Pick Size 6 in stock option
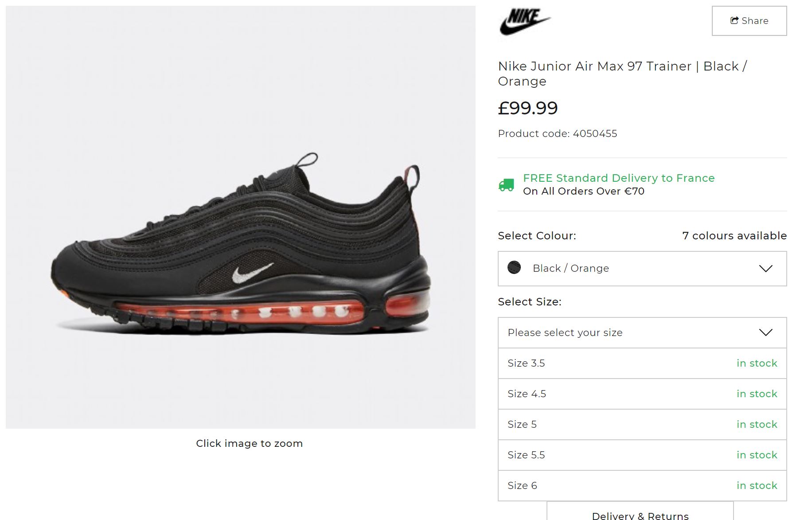The image size is (812, 520). [x=642, y=486]
